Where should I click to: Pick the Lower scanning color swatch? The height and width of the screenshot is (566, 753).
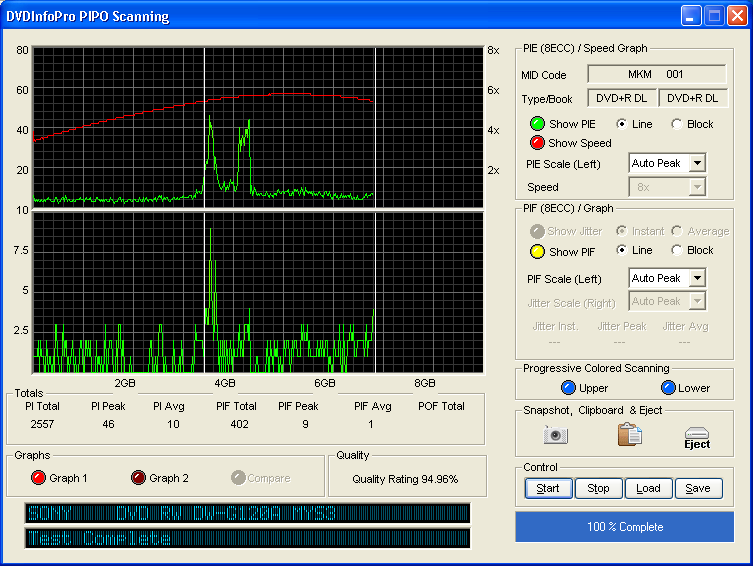pos(668,388)
